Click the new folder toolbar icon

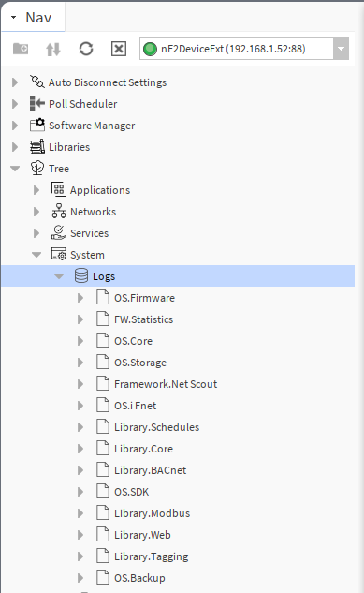coord(21,49)
